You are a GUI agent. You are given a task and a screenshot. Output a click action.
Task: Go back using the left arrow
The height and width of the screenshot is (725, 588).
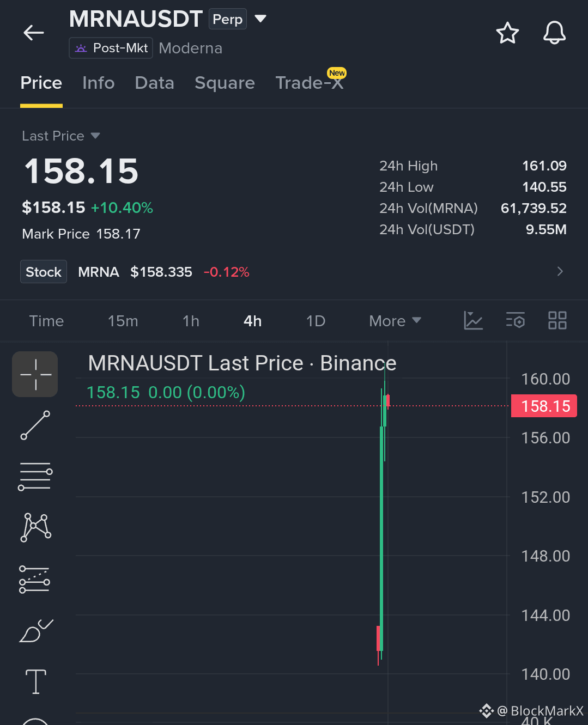(33, 33)
